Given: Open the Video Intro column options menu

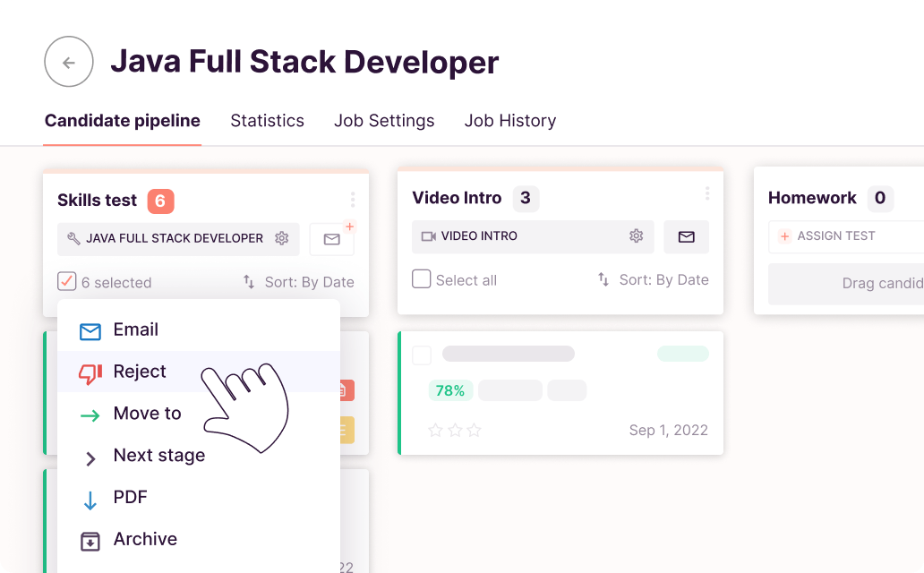Looking at the screenshot, I should pos(706,192).
